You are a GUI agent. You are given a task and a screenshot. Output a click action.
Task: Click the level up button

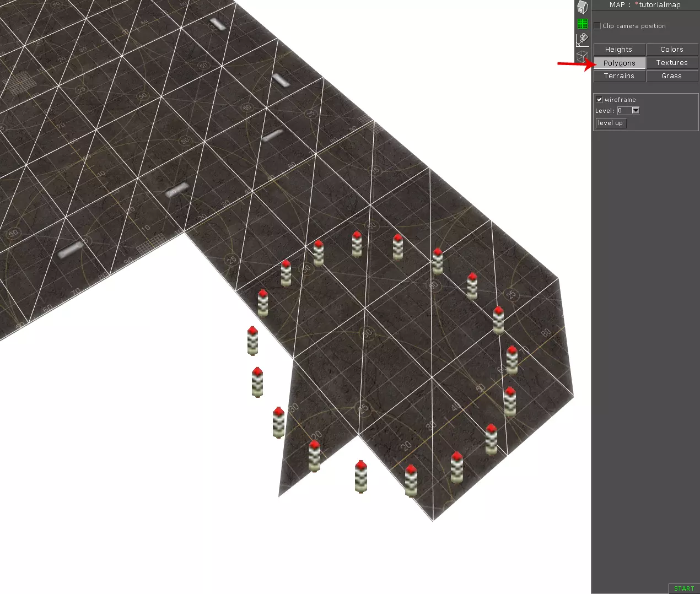coord(611,123)
